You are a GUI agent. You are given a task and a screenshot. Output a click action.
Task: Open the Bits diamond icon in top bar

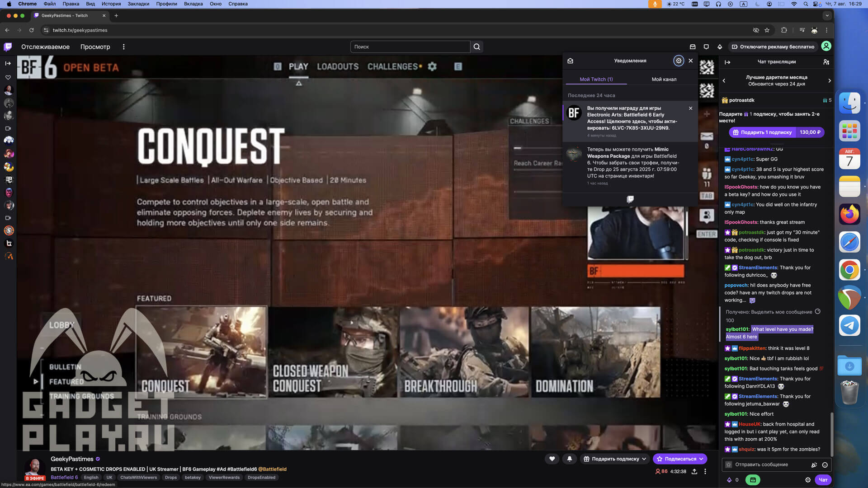(x=720, y=47)
